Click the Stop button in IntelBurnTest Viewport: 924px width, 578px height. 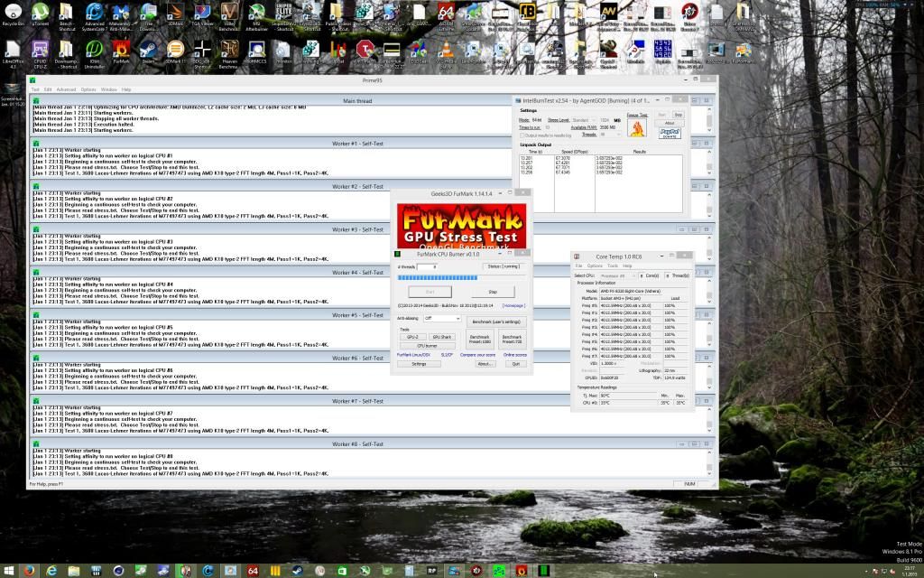pos(678,115)
